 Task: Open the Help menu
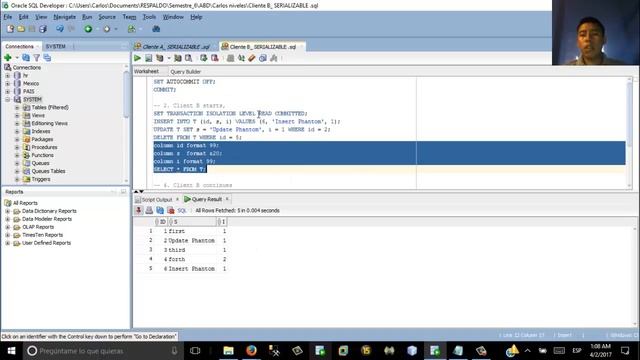coord(196,17)
